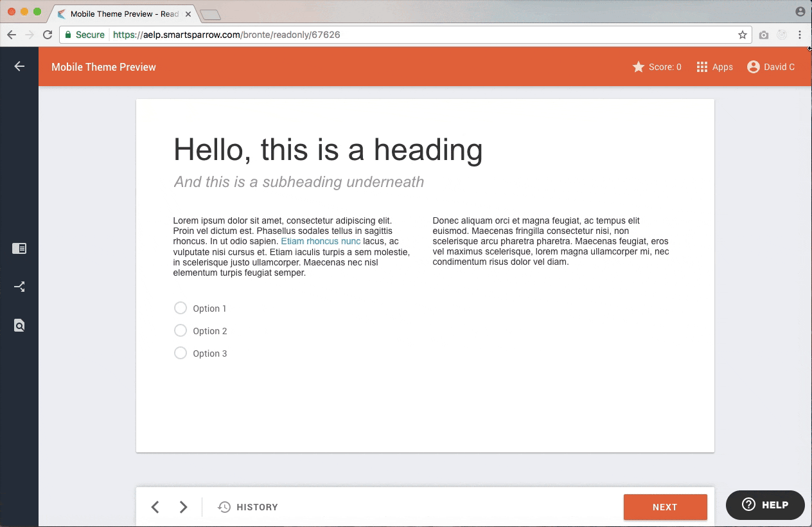The height and width of the screenshot is (527, 812).
Task: Follow the Etiam rhoncus nunc link
Action: pyautogui.click(x=321, y=242)
